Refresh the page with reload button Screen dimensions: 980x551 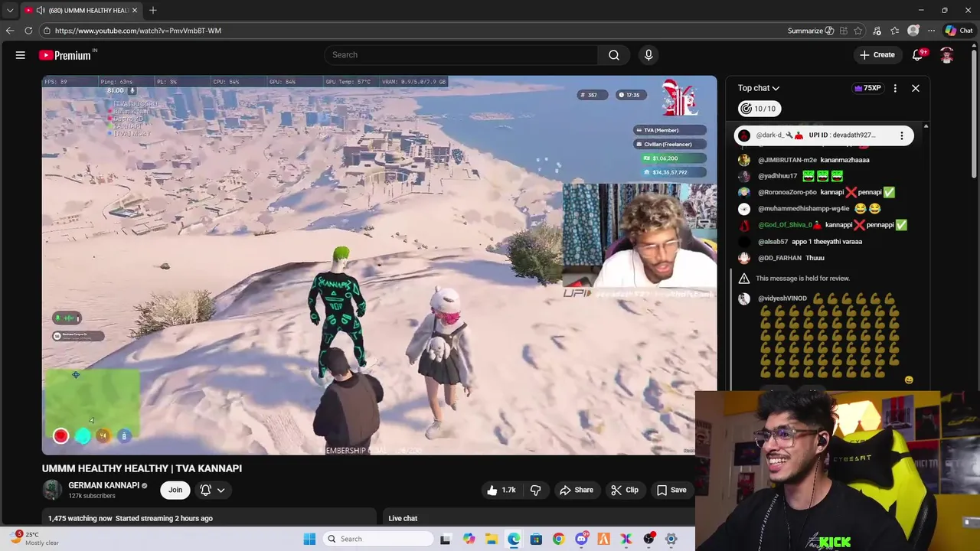(x=28, y=31)
